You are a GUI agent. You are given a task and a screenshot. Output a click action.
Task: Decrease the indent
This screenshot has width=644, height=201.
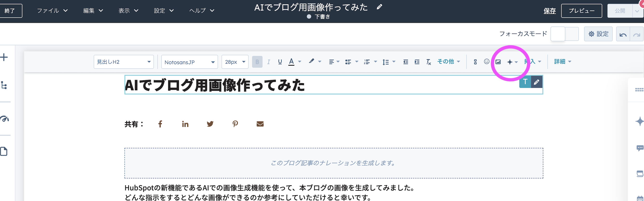pos(405,62)
